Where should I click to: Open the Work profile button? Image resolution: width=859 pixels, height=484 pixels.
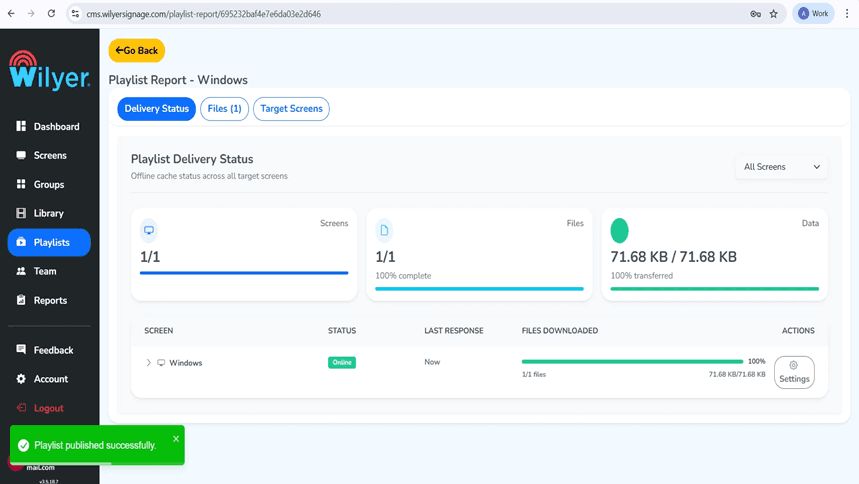pyautogui.click(x=814, y=14)
